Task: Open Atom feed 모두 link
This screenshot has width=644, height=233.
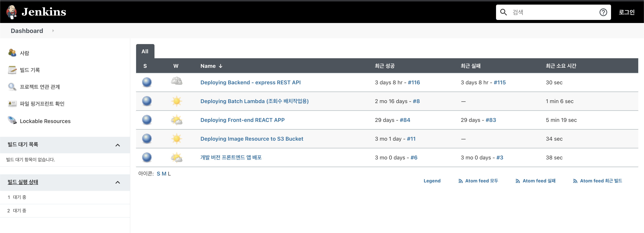Action: pyautogui.click(x=481, y=181)
